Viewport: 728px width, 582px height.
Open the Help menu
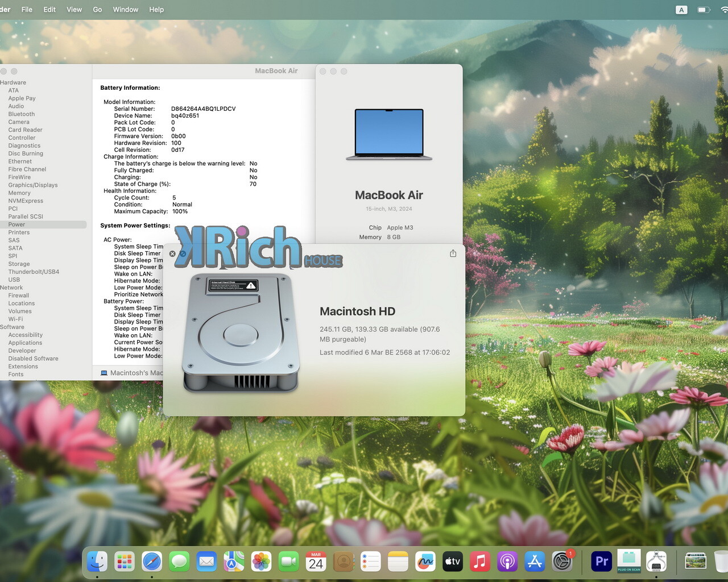click(156, 10)
